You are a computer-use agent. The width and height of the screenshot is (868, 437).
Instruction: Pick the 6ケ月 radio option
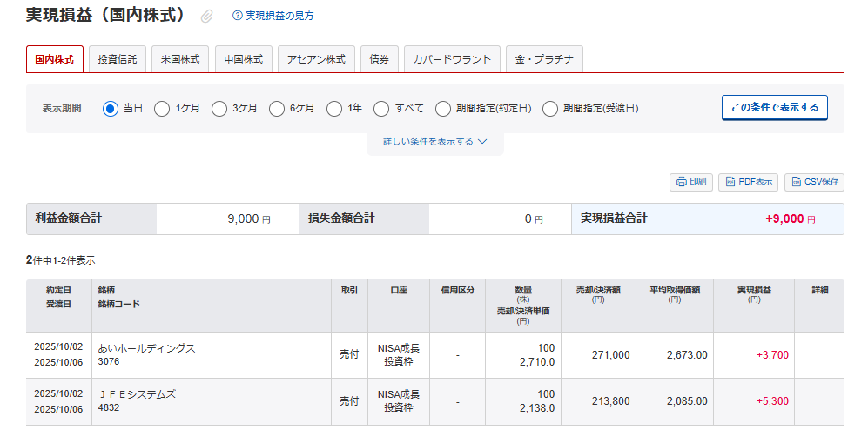click(x=277, y=109)
